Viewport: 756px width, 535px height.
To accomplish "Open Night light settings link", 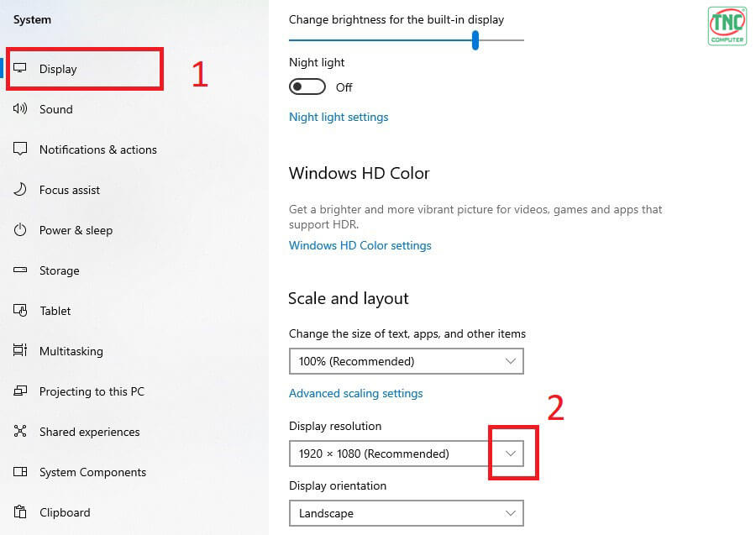I will click(x=339, y=117).
